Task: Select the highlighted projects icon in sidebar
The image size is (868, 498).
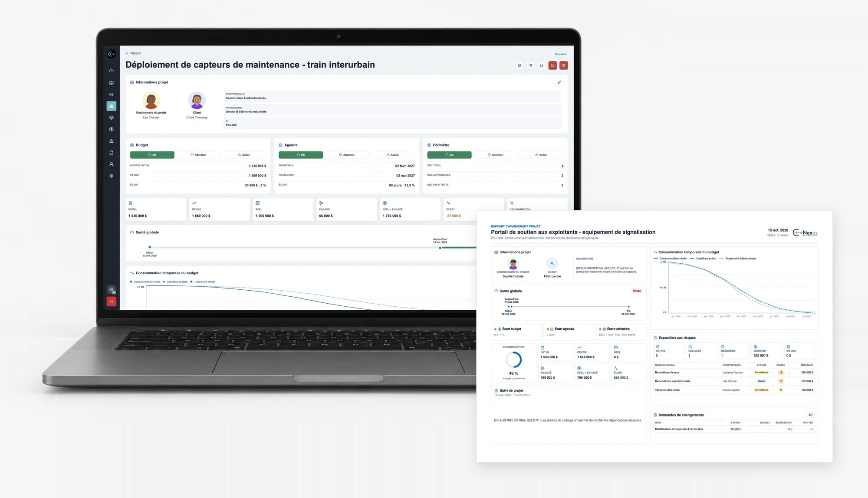Action: 112,106
